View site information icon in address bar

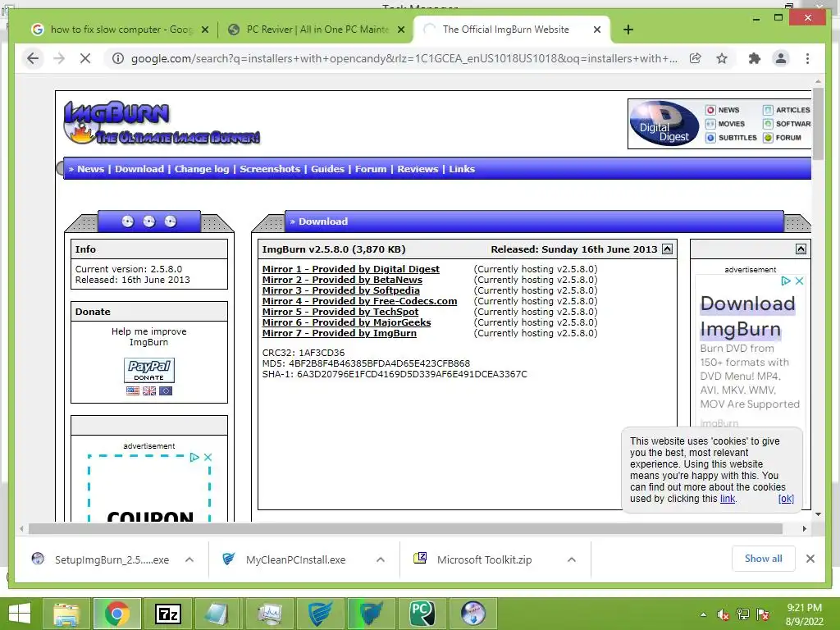pos(118,58)
